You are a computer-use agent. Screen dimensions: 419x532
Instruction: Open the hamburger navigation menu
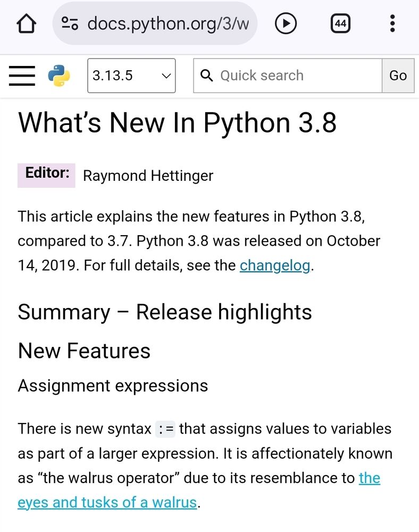tap(22, 76)
